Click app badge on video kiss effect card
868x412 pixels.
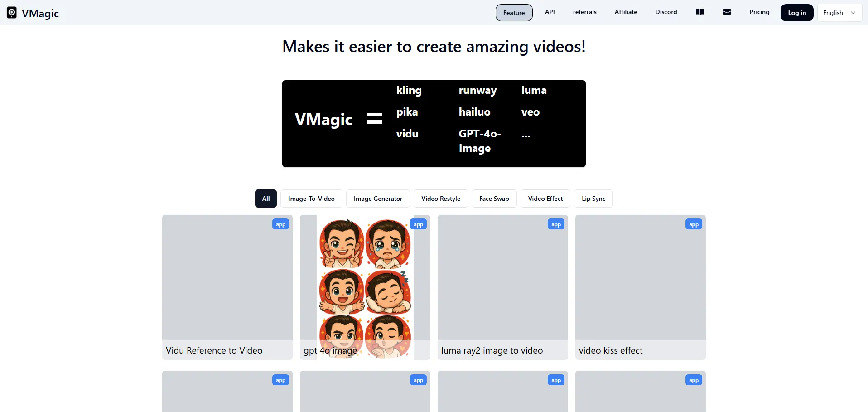point(694,224)
